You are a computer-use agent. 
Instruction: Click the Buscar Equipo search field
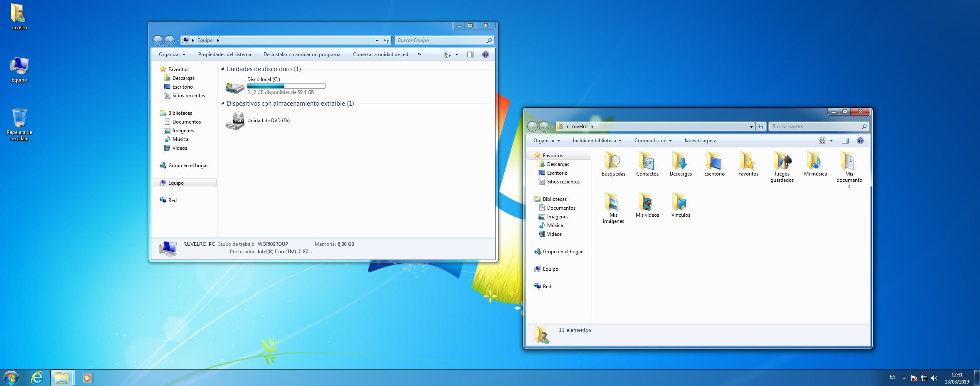(444, 40)
